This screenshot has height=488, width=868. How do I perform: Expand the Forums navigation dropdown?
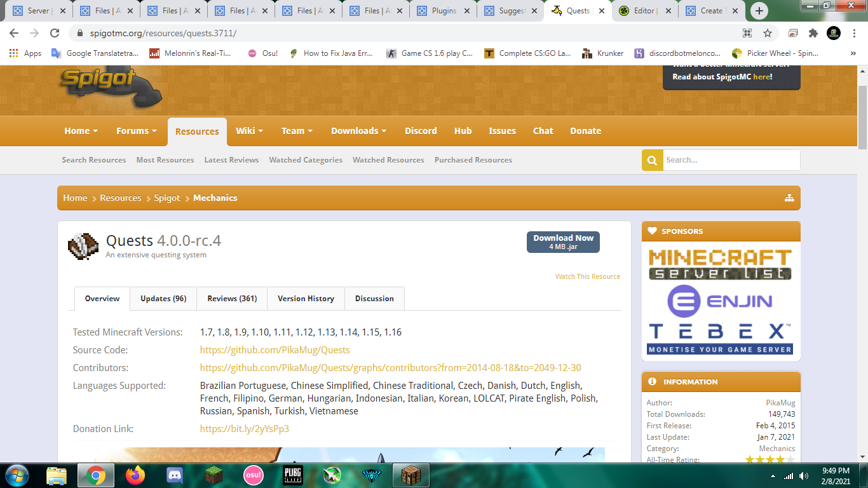pos(137,131)
